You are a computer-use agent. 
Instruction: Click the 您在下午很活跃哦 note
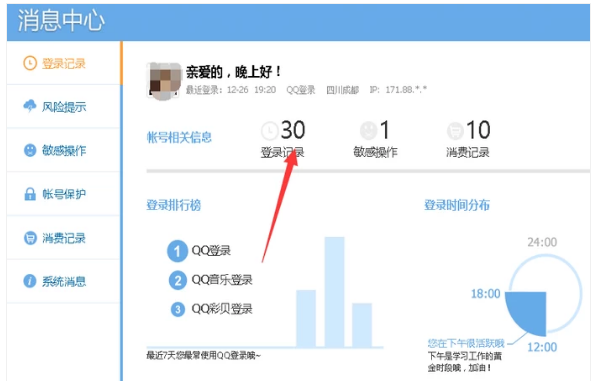466,343
